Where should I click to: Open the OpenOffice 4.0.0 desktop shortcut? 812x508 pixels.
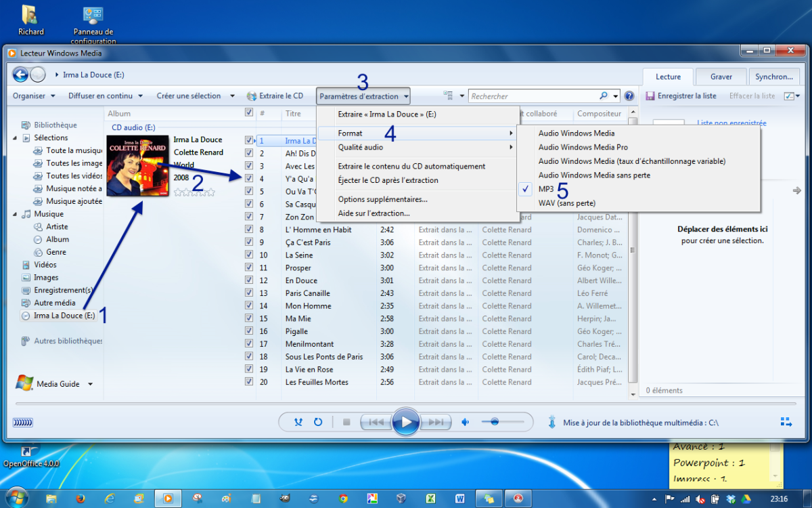pos(31,457)
